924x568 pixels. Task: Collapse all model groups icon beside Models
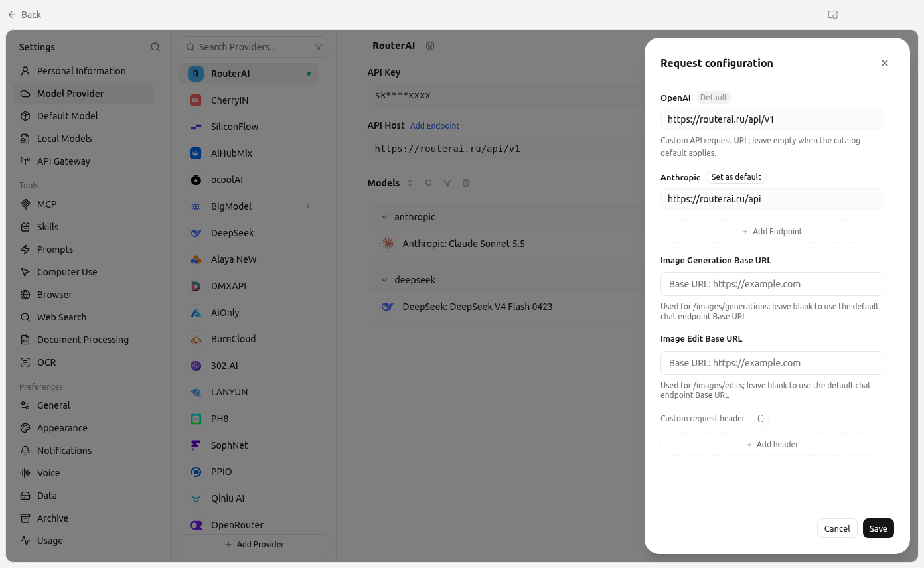tap(410, 183)
